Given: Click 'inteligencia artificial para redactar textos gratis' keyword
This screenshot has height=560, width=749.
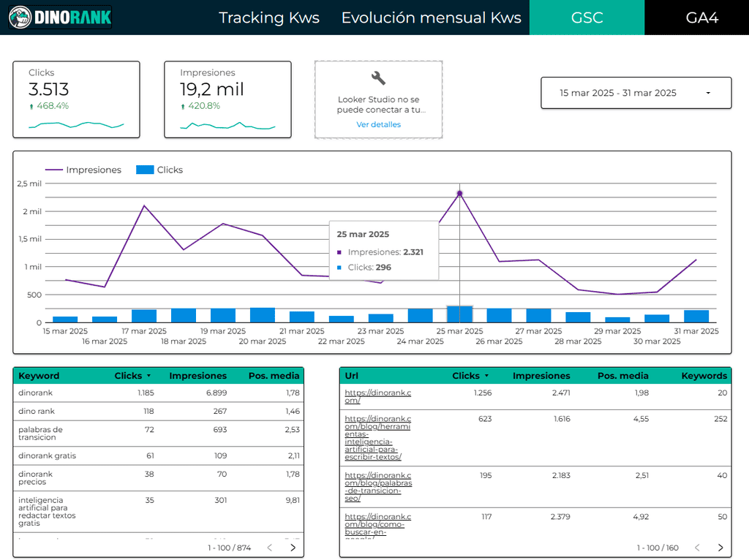Looking at the screenshot, I should tap(47, 512).
